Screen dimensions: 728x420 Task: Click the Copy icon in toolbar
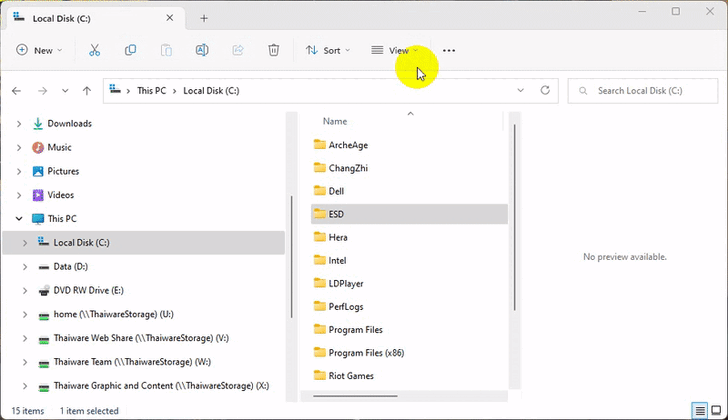(130, 50)
